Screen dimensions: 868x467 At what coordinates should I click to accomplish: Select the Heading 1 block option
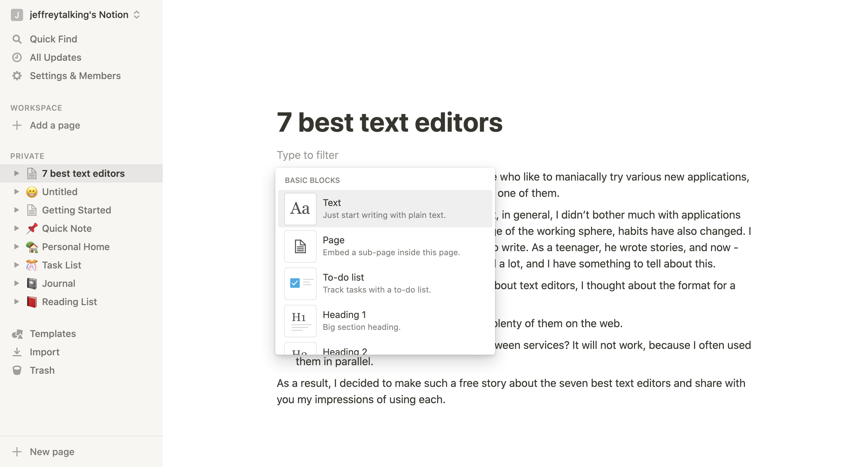coord(384,321)
